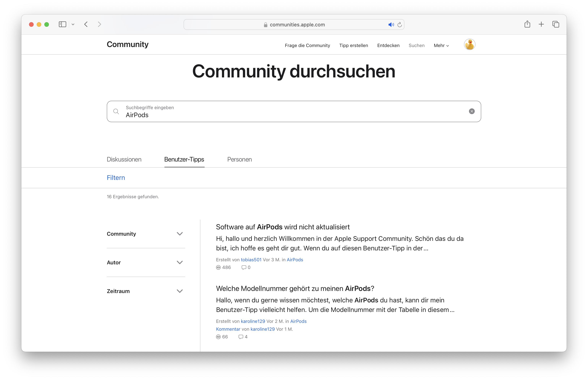Click the Filtern link
This screenshot has width=588, height=380.
tap(116, 178)
